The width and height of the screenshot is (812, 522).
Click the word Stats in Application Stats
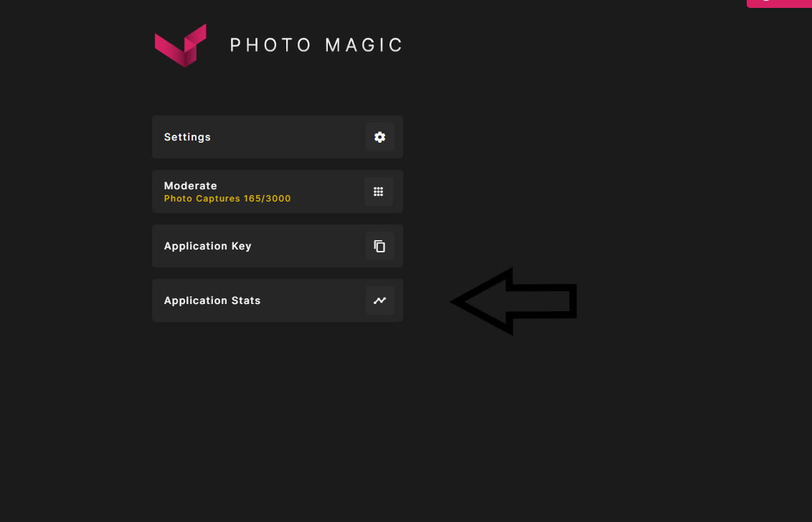pyautogui.click(x=246, y=300)
